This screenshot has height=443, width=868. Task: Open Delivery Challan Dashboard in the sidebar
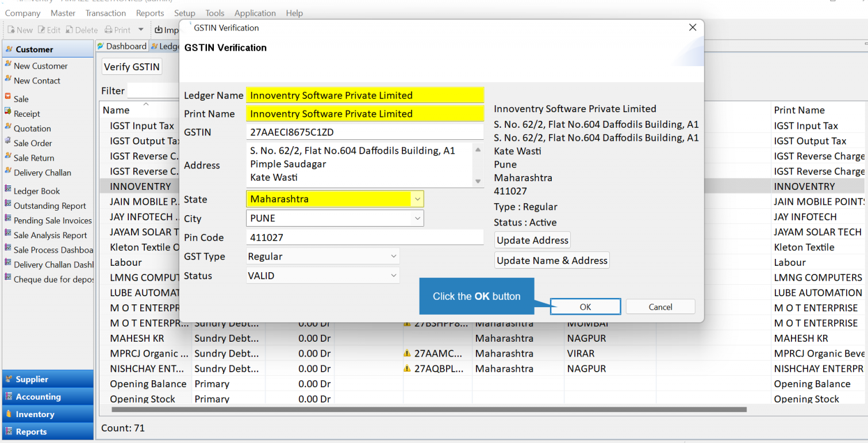[x=53, y=265]
